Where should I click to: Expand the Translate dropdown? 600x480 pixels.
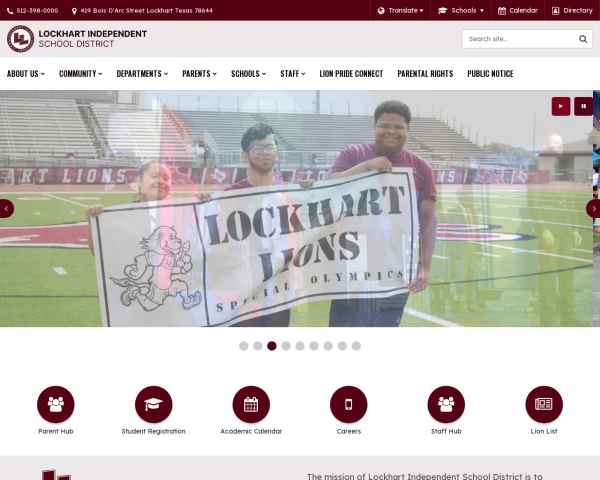tap(401, 10)
